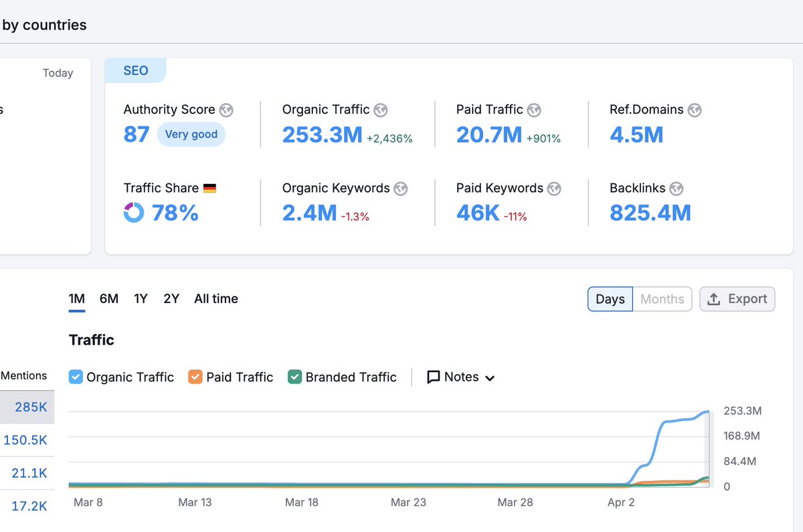Select the 6M time range

pyautogui.click(x=108, y=298)
